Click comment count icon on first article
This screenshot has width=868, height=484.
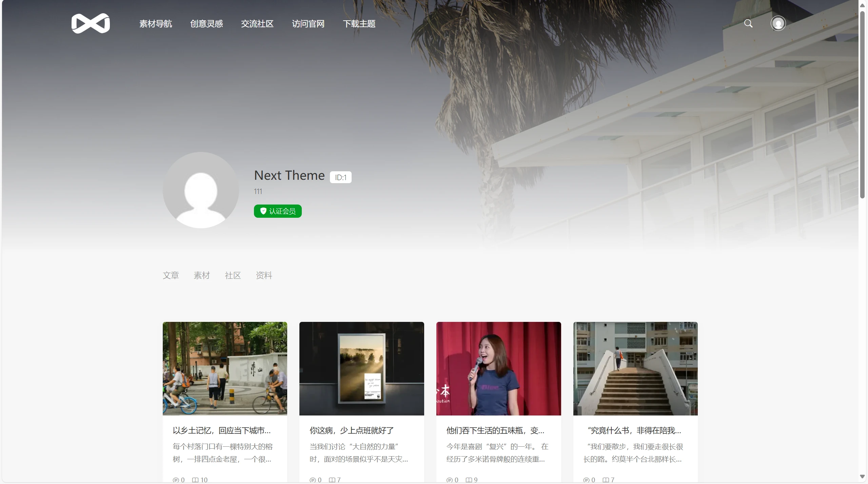(x=176, y=480)
